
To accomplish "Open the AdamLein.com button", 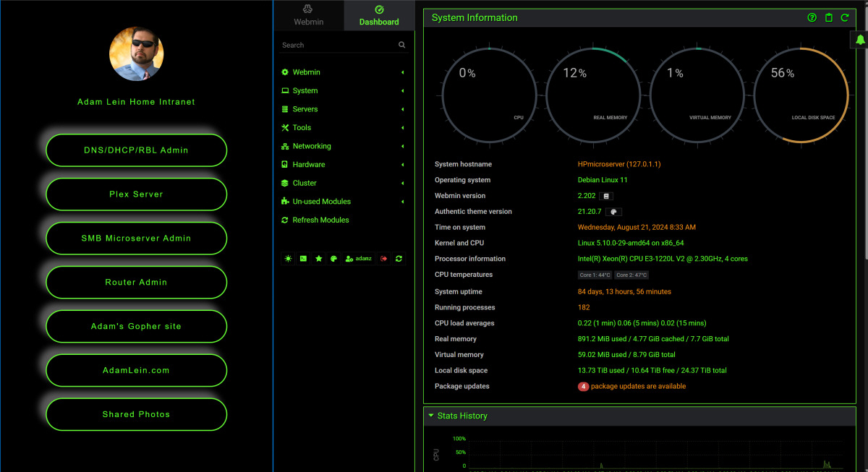I will click(x=136, y=371).
